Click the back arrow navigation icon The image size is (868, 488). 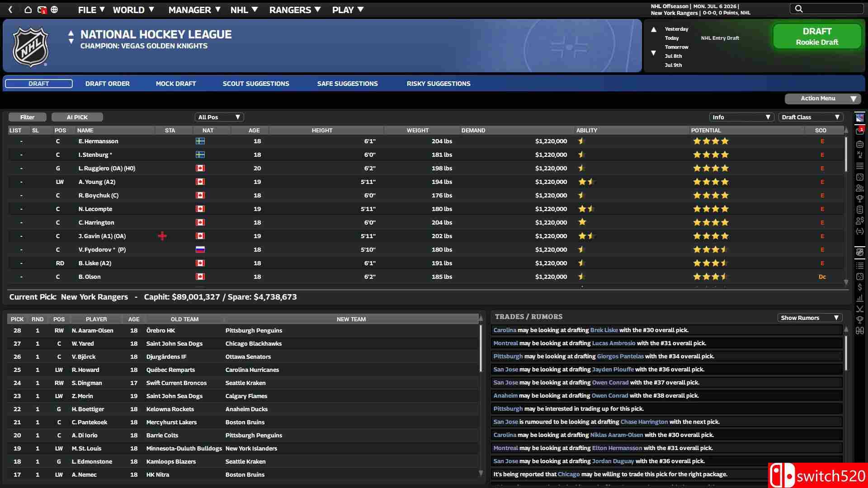click(9, 9)
